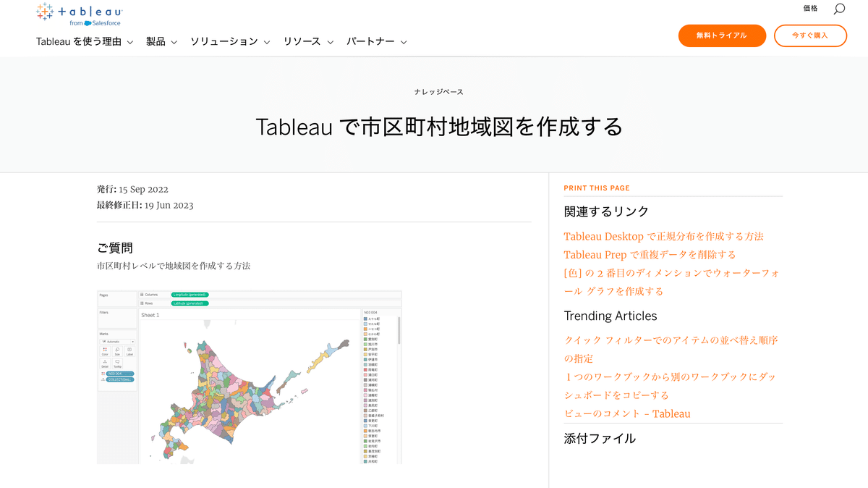The height and width of the screenshot is (488, 868).
Task: Click the Filters shelf label
Action: 104,313
